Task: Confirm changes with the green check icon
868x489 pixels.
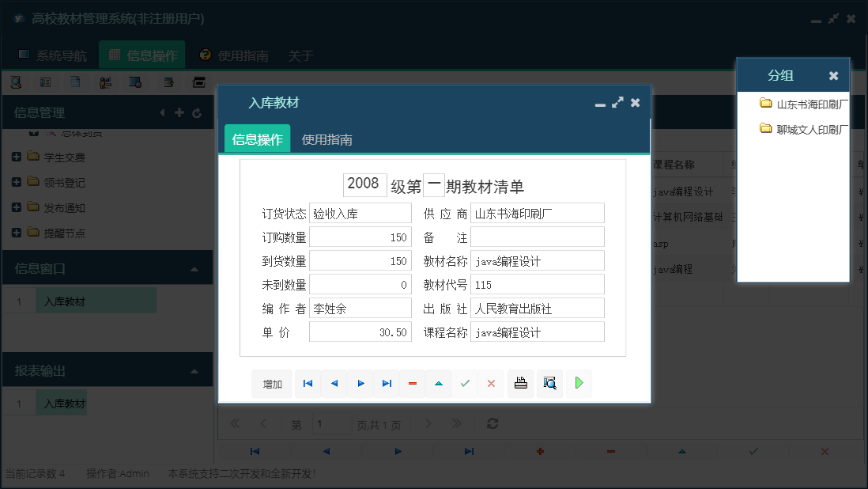Action: (466, 383)
